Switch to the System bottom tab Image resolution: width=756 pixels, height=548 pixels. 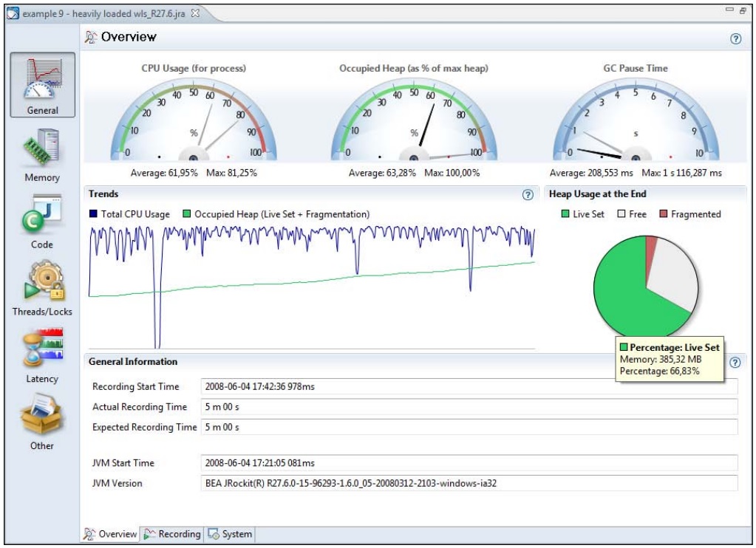pyautogui.click(x=230, y=533)
